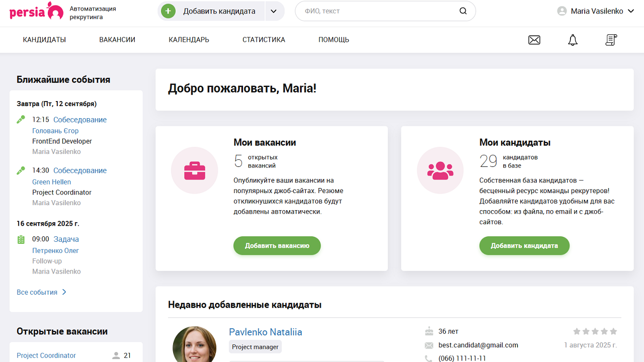The image size is (644, 362).
Task: Expand the chevron beside Добавить кандидата
Action: coord(274,10)
